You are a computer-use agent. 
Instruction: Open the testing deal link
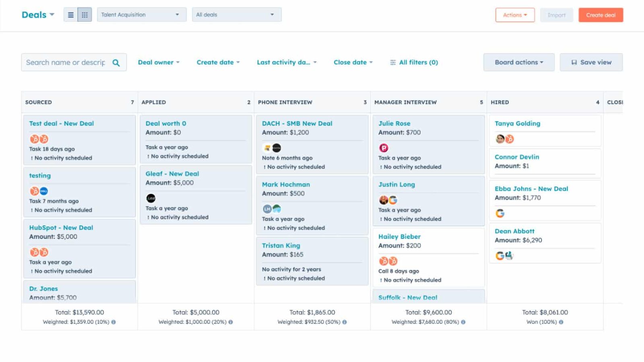click(40, 176)
